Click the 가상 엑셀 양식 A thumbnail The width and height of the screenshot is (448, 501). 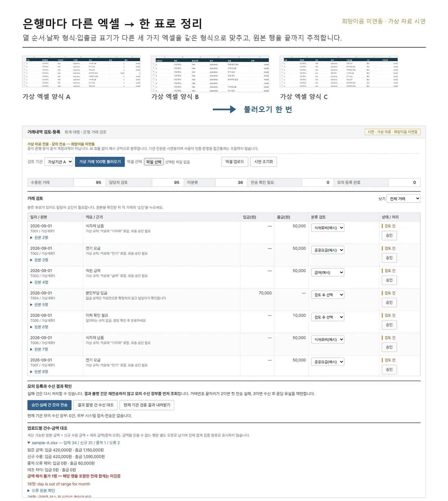point(81,72)
